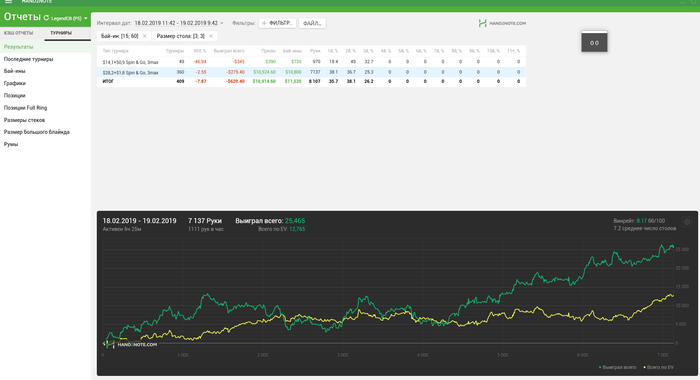This screenshot has width=700, height=380.
Task: Click the Всего по EV: 12,765 stat
Action: [x=282, y=229]
